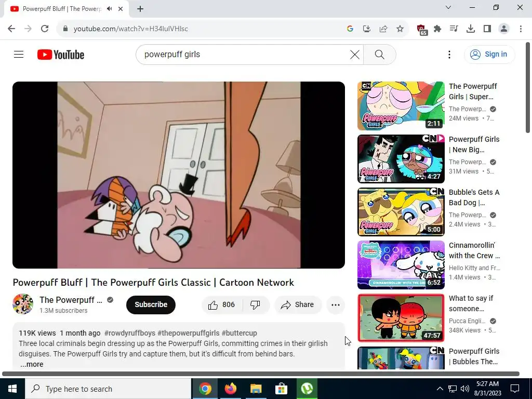The height and width of the screenshot is (399, 532).
Task: Show hidden system tray icons
Action: tap(440, 389)
